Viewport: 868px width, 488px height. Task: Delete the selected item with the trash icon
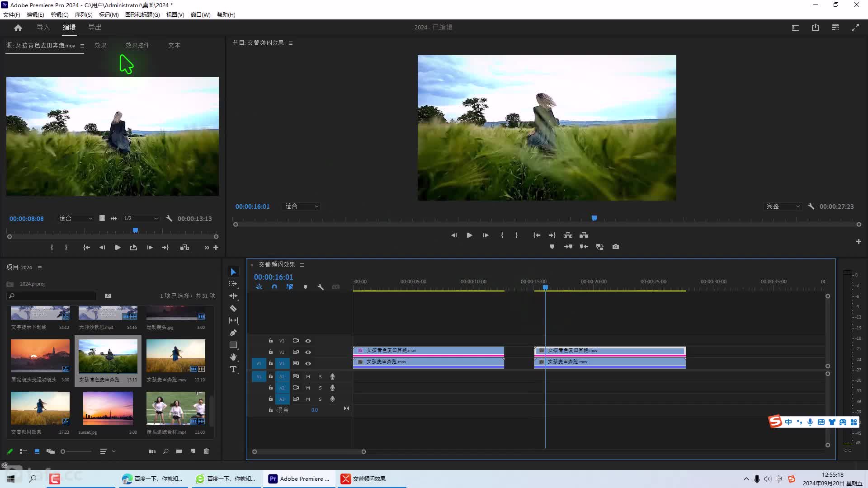[x=207, y=451]
